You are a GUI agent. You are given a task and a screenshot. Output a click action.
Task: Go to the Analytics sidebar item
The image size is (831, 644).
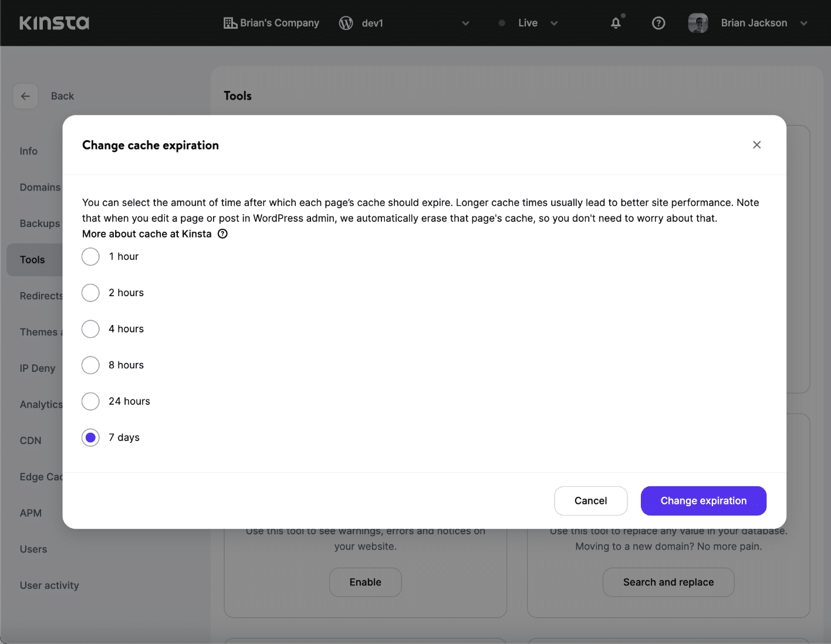click(41, 404)
